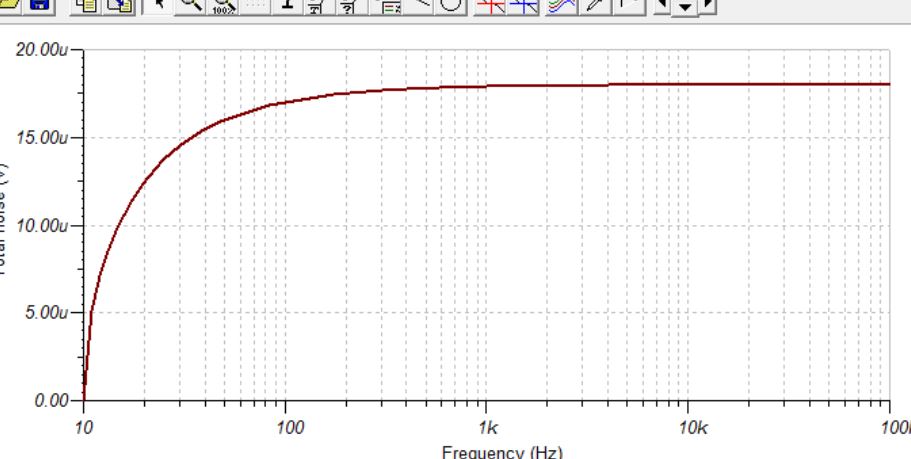The image size is (911, 459).
Task: Click the toolbar's right scroll arrow
Action: (708, 6)
